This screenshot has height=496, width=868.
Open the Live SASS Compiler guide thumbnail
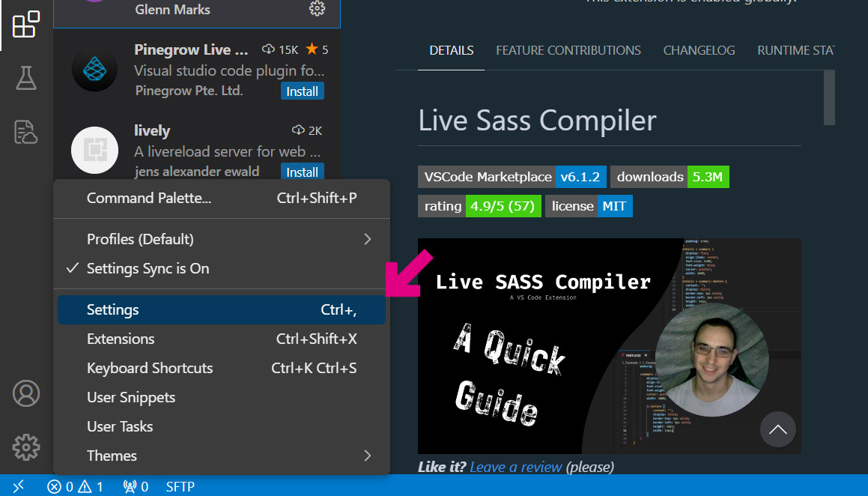click(610, 346)
